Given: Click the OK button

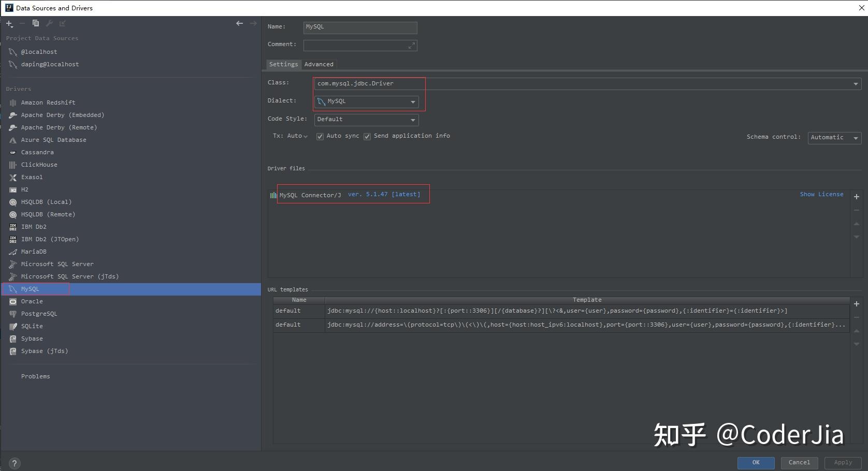Looking at the screenshot, I should coord(756,463).
